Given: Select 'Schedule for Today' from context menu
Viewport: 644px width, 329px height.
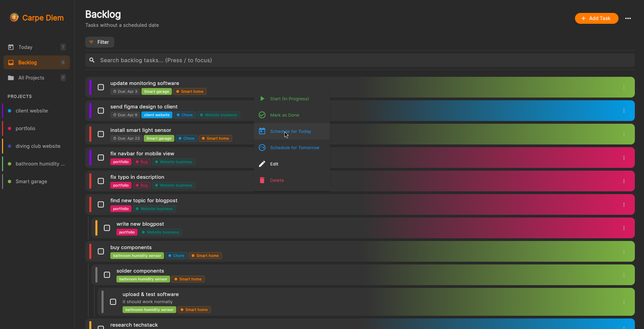Looking at the screenshot, I should click(290, 131).
